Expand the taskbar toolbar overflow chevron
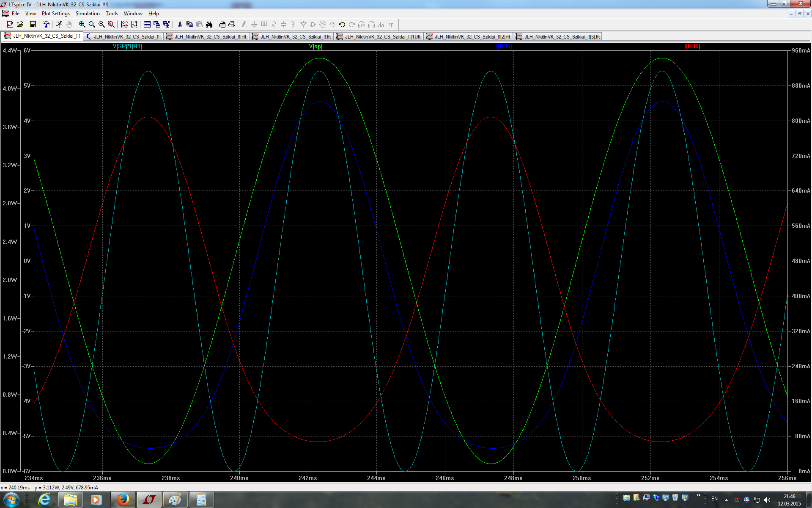The width and height of the screenshot is (812, 508). 698,495
